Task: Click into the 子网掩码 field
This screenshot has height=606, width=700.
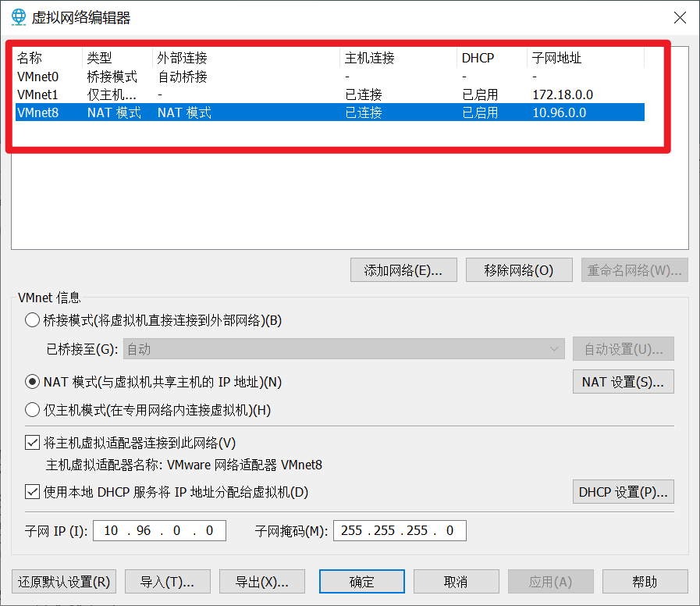Action: [399, 531]
